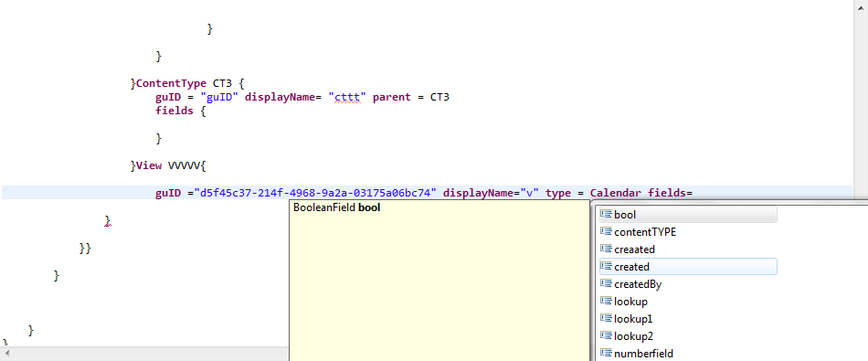868x361 pixels.
Task: Click the parent keyword in CT3
Action: click(x=392, y=98)
